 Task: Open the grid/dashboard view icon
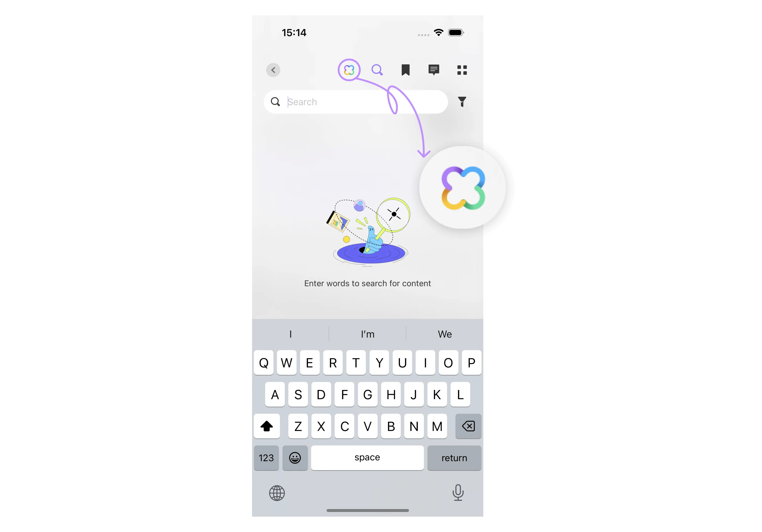pyautogui.click(x=461, y=69)
